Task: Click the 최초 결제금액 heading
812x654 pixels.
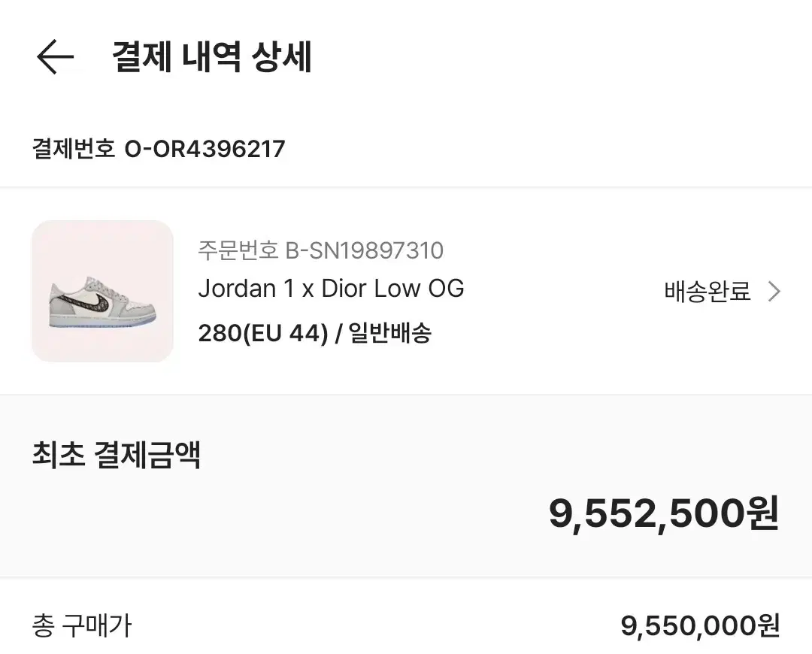Action: [x=116, y=456]
